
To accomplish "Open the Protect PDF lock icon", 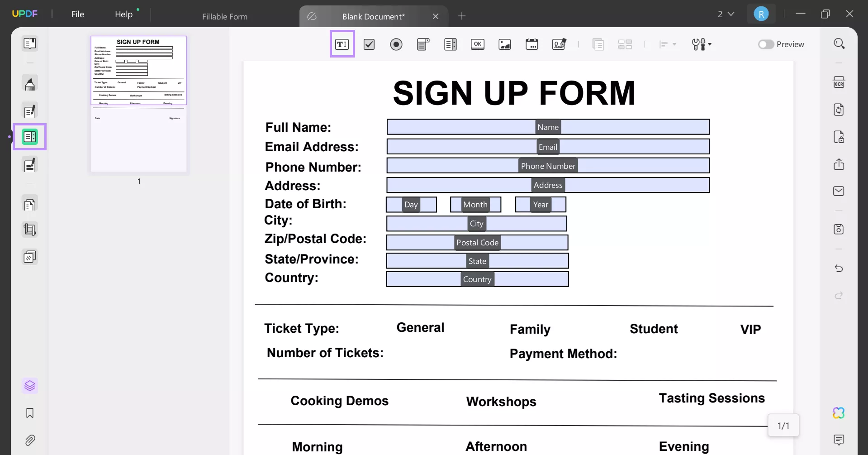I will pyautogui.click(x=839, y=137).
